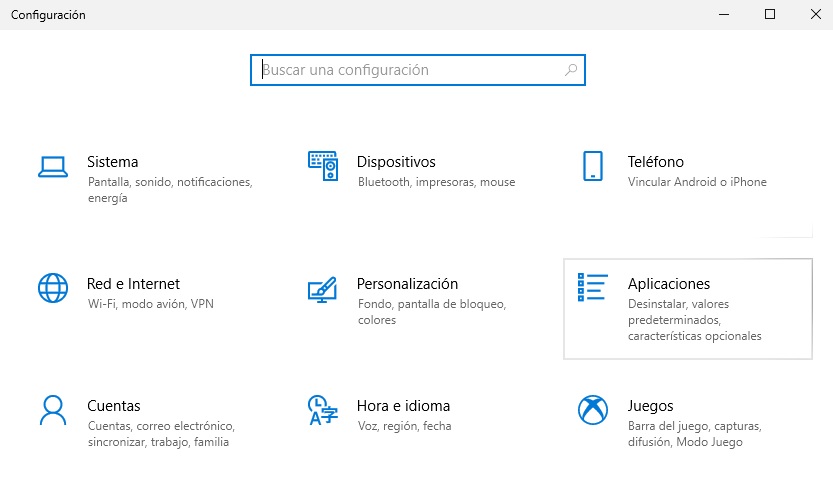
Task: Maximize the Configuración window
Action: [770, 14]
